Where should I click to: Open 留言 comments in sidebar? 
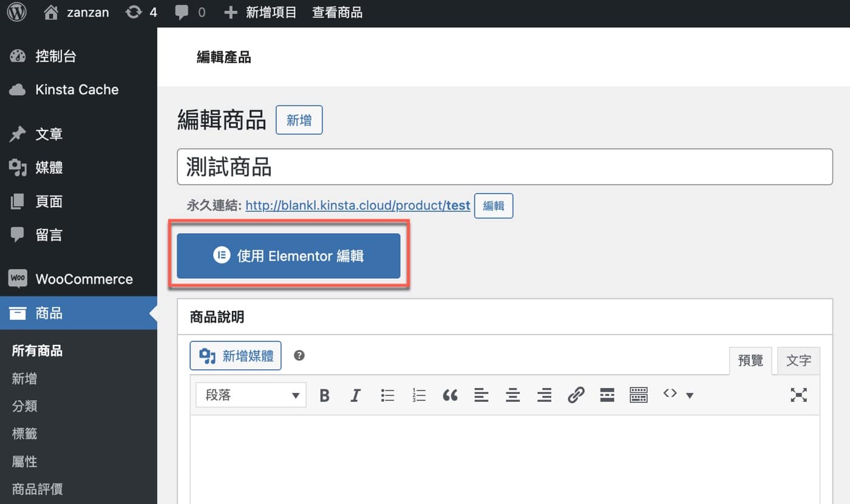pyautogui.click(x=78, y=235)
